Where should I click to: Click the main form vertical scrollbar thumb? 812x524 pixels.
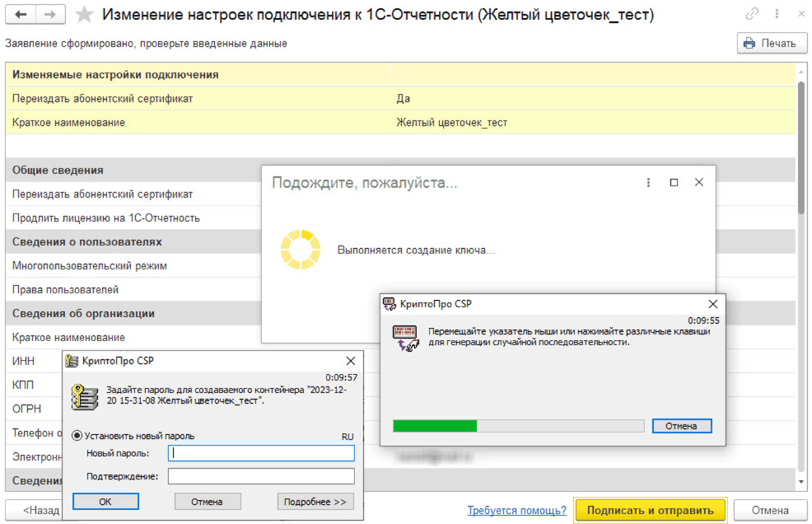pyautogui.click(x=801, y=147)
